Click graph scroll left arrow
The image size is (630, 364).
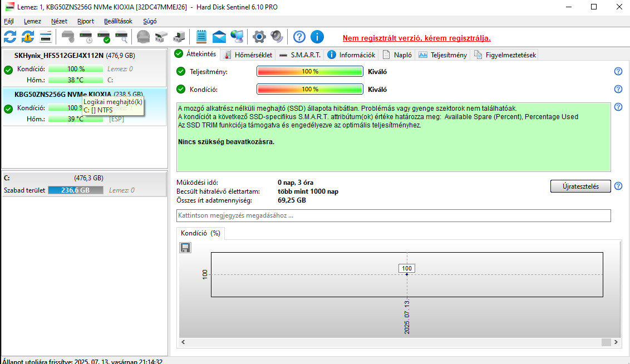(x=183, y=342)
